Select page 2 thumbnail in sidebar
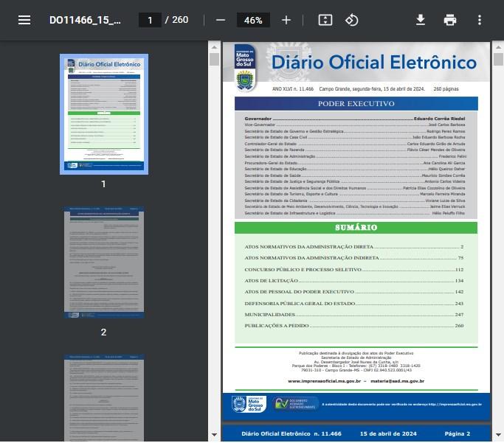The width and height of the screenshot is (504, 443). pyautogui.click(x=103, y=262)
